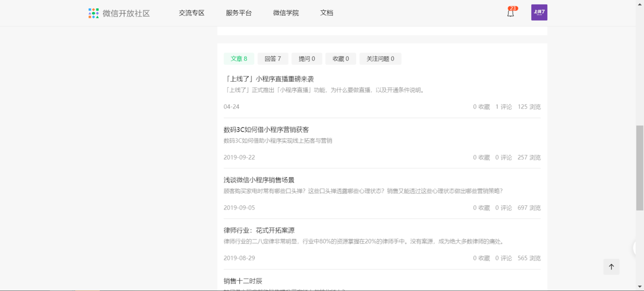This screenshot has width=644, height=291.
Task: Open article 浅谈微信小程序销售场景
Action: (x=259, y=180)
